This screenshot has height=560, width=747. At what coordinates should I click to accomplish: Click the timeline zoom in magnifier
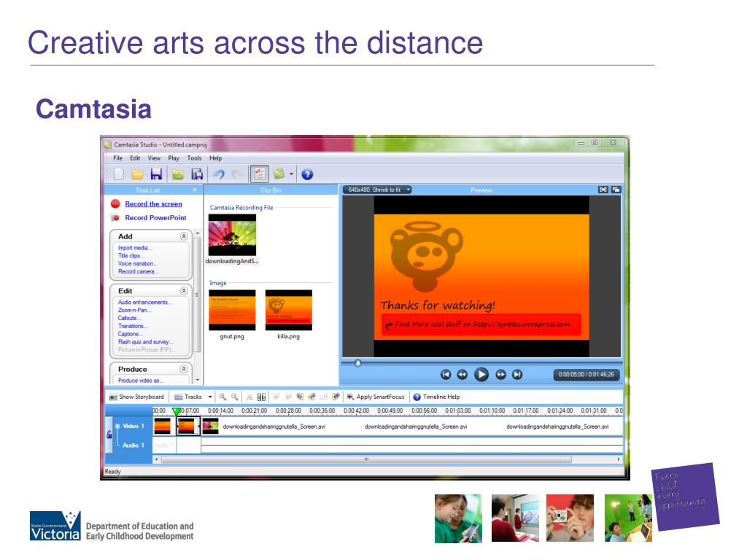coord(222,397)
